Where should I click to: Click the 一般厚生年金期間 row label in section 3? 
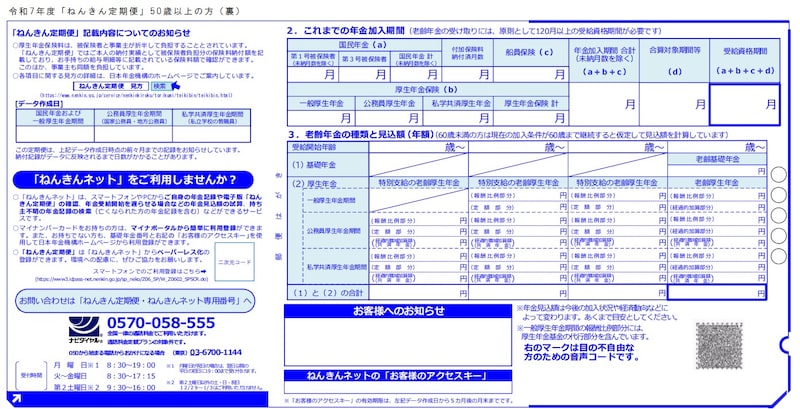point(335,201)
